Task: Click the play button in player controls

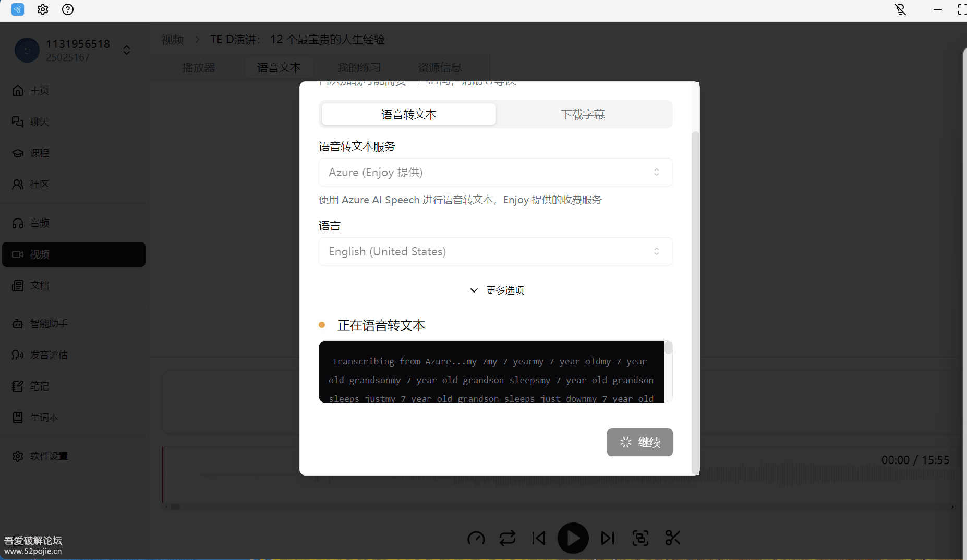Action: click(x=573, y=538)
